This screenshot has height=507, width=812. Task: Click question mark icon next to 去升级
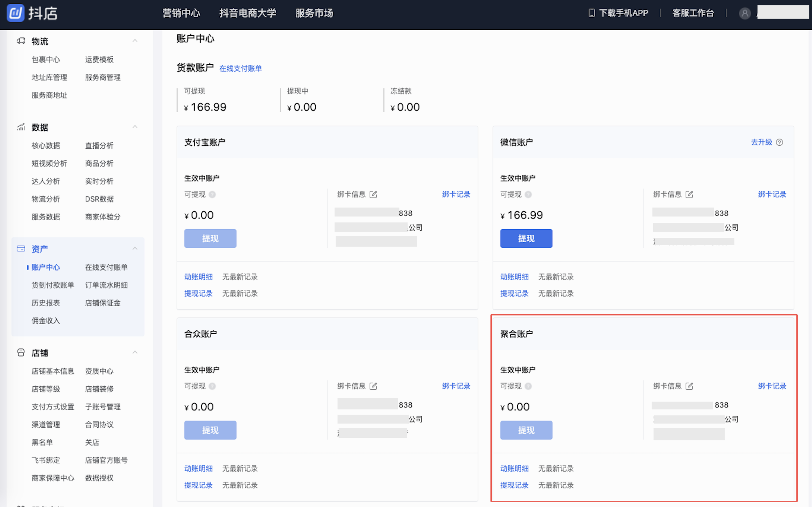pyautogui.click(x=779, y=142)
